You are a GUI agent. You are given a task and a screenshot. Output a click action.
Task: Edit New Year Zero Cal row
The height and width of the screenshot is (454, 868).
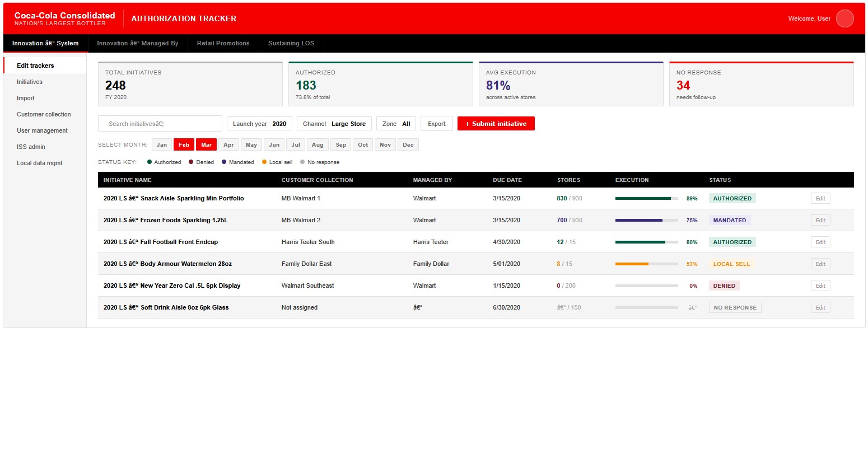pos(820,285)
